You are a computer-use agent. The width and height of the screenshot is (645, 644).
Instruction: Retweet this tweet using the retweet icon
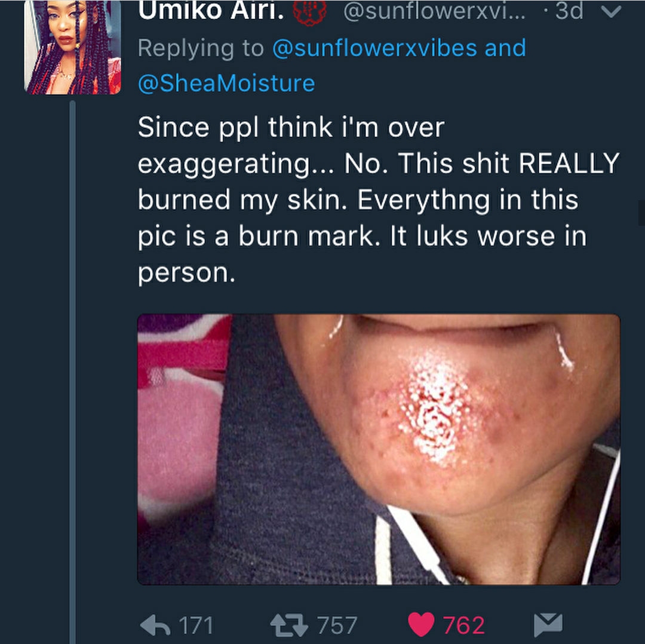tap(289, 625)
